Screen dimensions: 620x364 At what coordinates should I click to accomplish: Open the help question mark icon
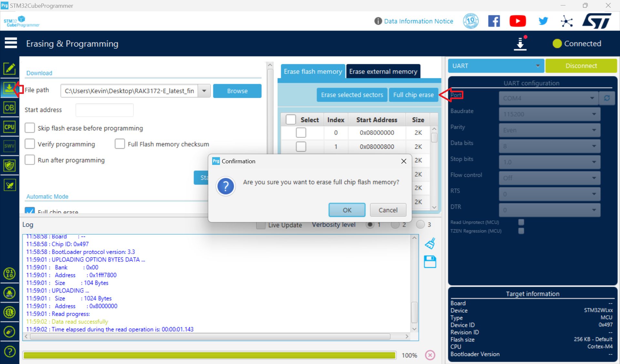(x=10, y=351)
